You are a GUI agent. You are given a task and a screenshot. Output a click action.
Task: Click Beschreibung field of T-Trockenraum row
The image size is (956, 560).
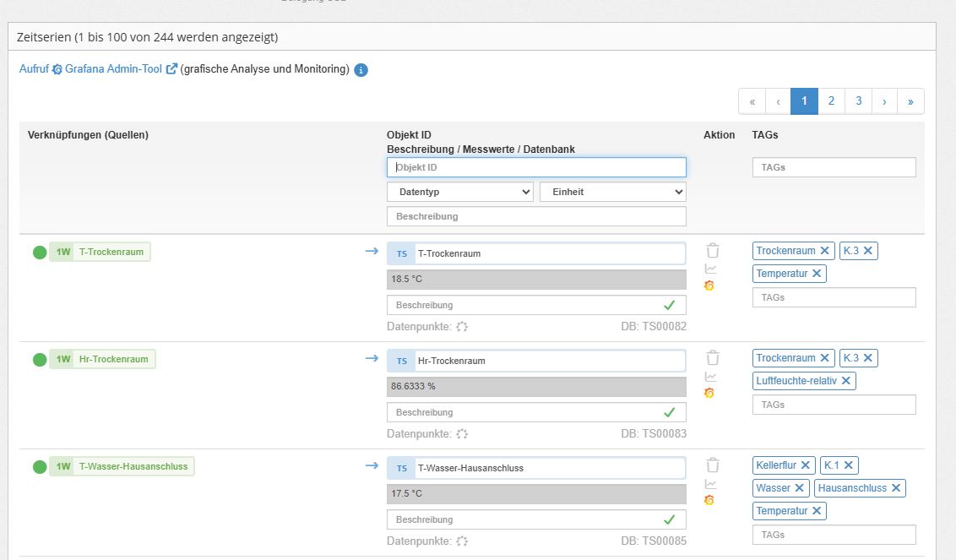(536, 305)
